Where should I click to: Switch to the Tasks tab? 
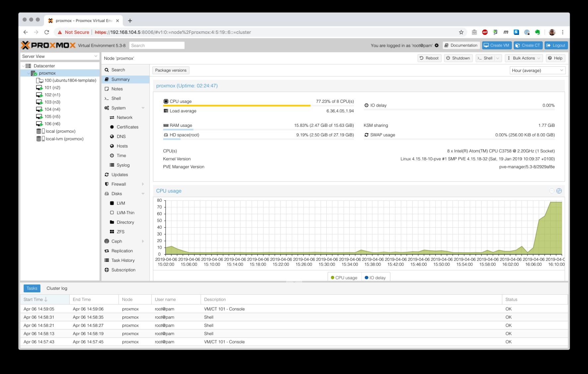(x=32, y=288)
